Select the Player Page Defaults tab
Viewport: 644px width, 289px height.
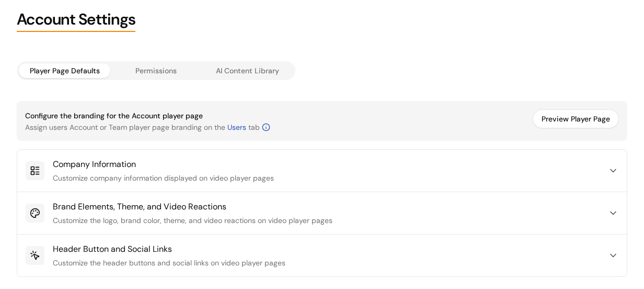tap(65, 71)
